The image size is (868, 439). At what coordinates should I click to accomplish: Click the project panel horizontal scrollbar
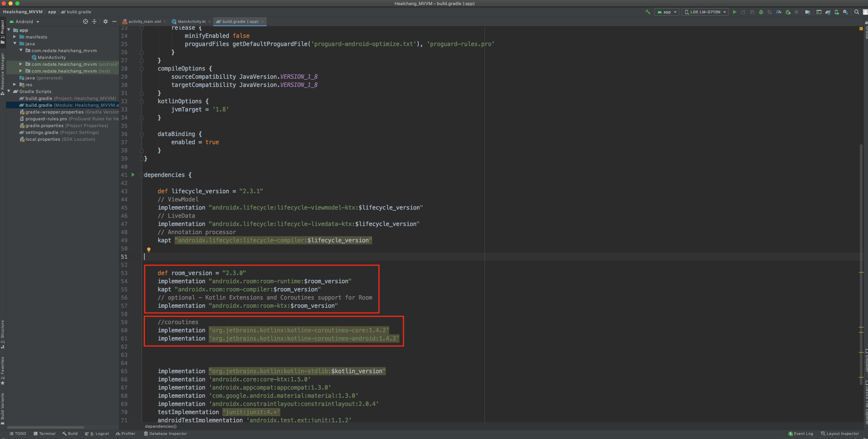(x=46, y=427)
